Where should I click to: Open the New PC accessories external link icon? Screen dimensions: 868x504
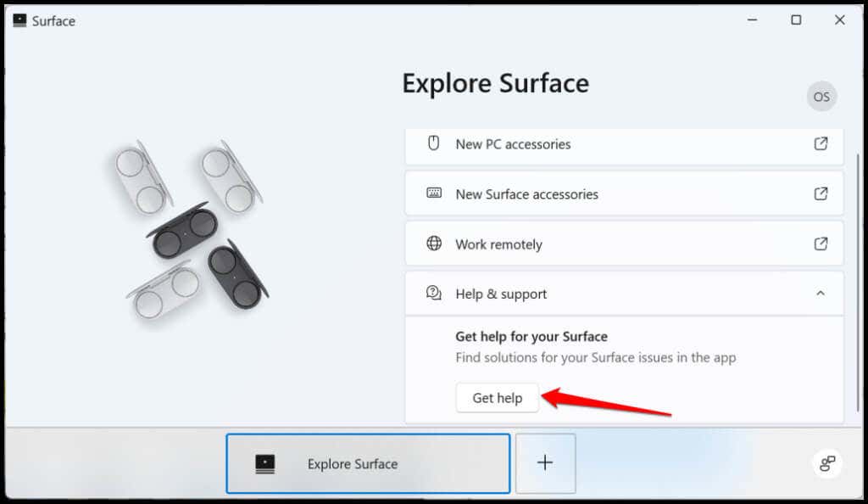pos(821,143)
